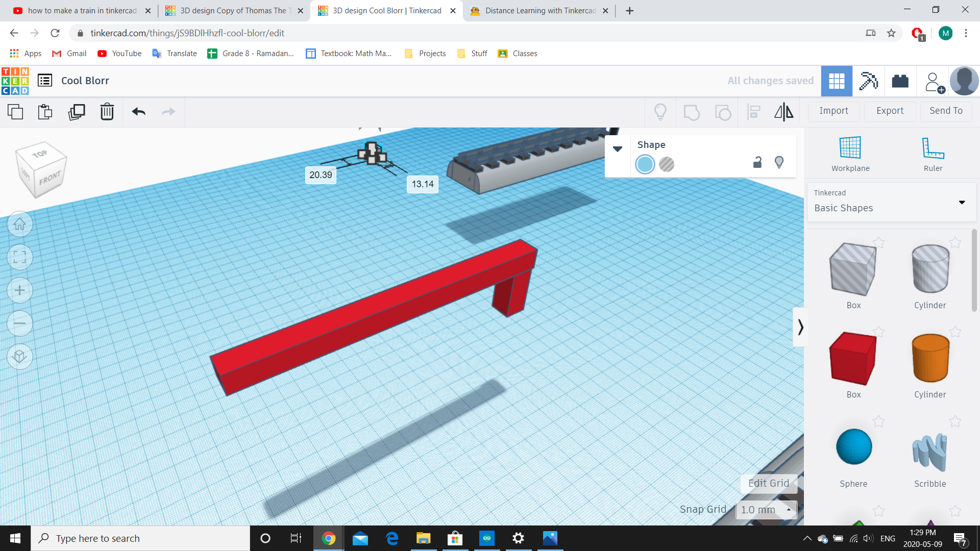The height and width of the screenshot is (551, 980).
Task: Select the Workplane tool
Action: click(850, 154)
